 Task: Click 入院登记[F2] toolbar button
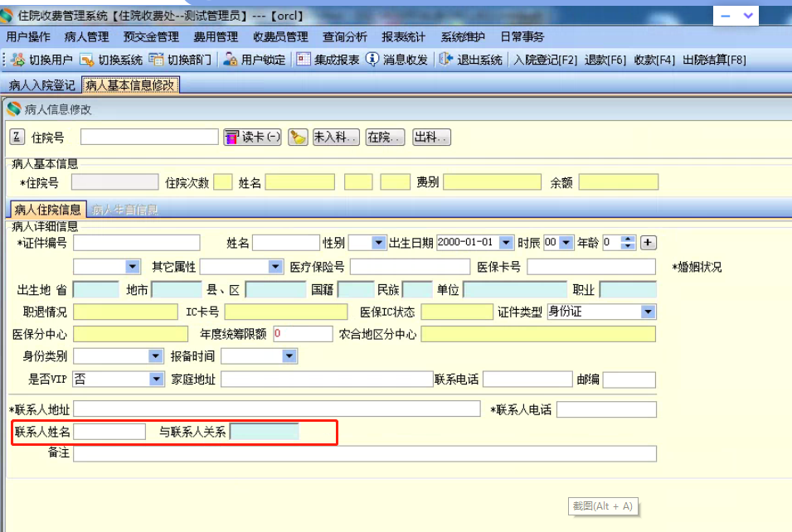point(545,60)
